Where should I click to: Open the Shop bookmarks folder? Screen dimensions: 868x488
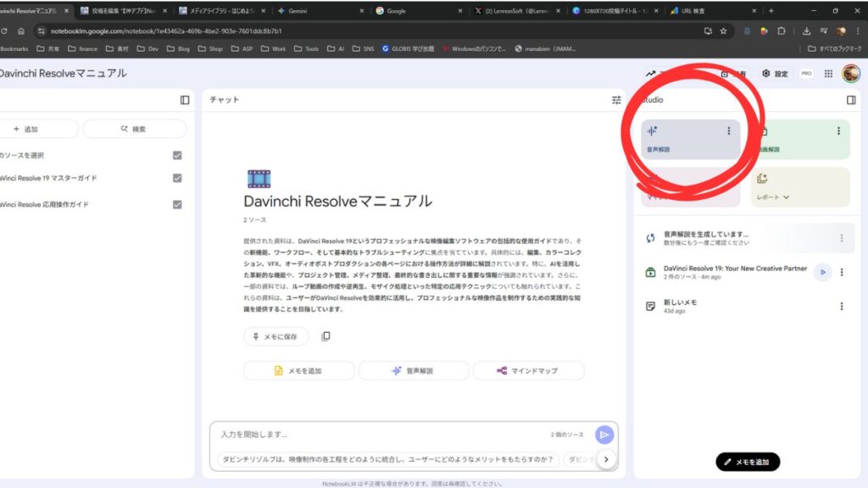(210, 48)
